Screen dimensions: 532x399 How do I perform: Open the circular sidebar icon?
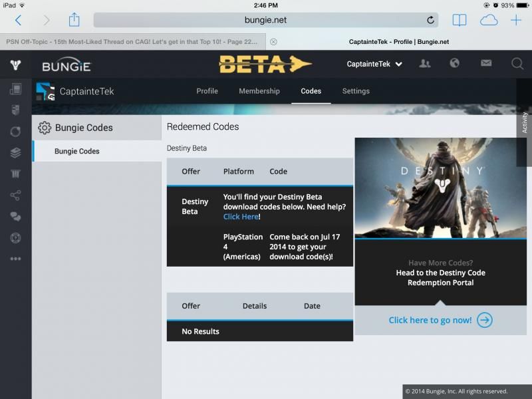click(x=15, y=131)
